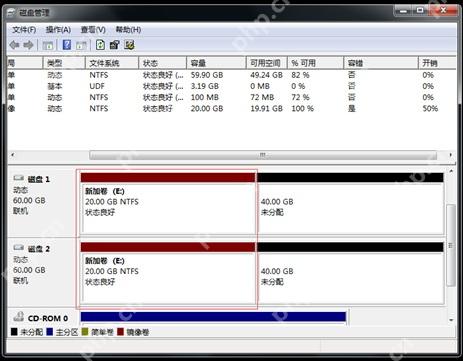Toggle the show/hide console tree icon
The width and height of the screenshot is (463, 361).
48,45
